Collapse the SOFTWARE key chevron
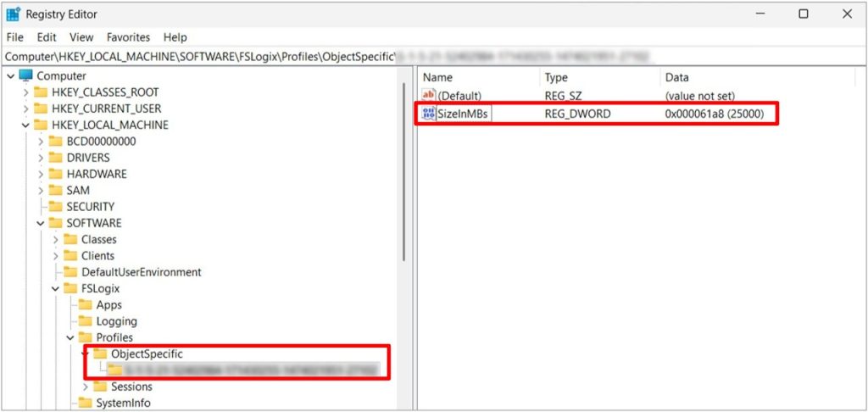Image resolution: width=868 pixels, height=412 pixels. coord(41,223)
